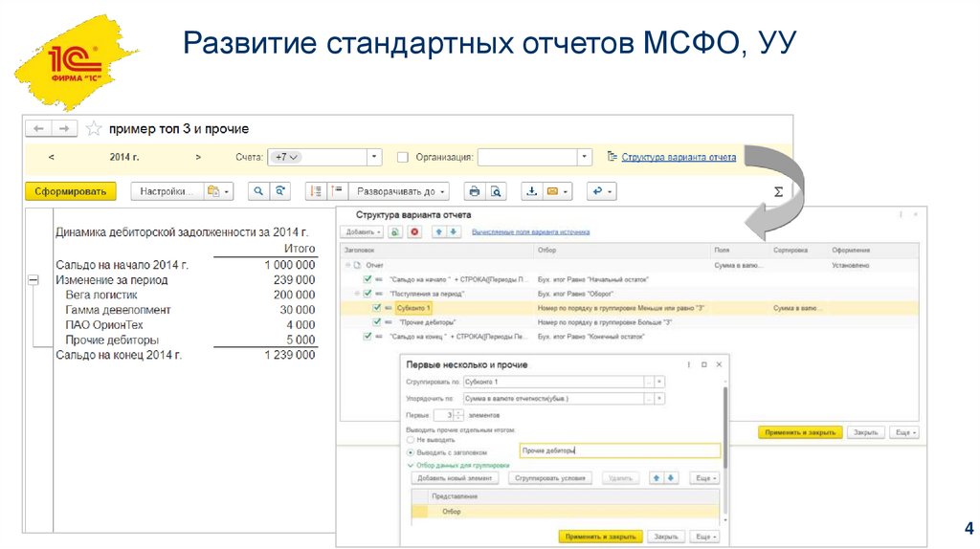Click Добавить новый элемент button
The image size is (980, 549).
coord(455,478)
